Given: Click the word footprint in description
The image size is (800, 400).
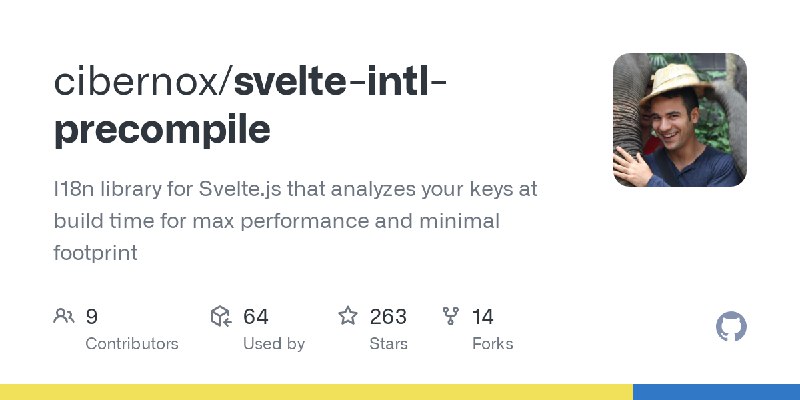Looking at the screenshot, I should 95,253.
